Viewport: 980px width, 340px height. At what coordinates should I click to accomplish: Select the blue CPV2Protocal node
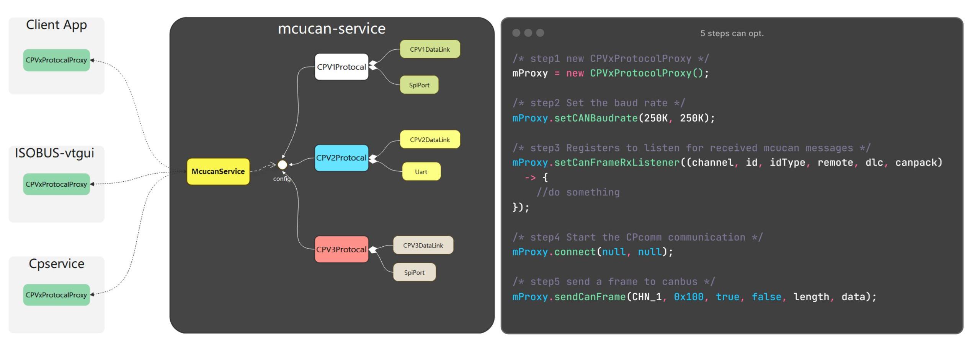click(x=341, y=158)
